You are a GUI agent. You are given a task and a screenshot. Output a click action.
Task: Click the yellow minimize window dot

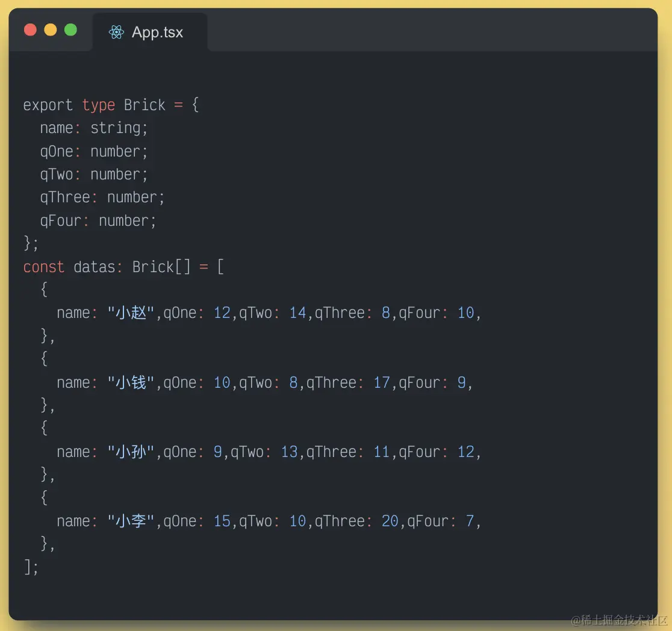point(51,30)
